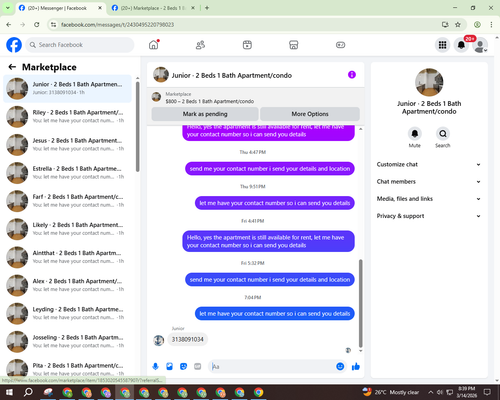Open conversation information purple icon
Screen dimensions: 500x400
click(352, 75)
